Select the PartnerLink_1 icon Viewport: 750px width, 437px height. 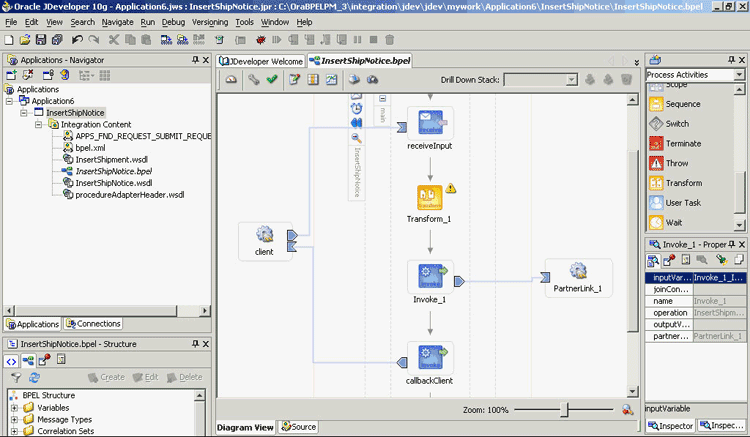578,271
